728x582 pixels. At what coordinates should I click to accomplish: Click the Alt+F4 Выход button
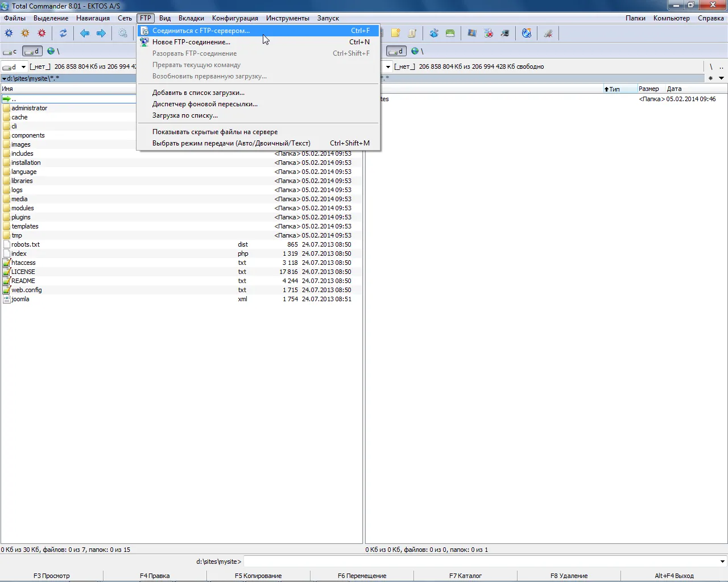pyautogui.click(x=674, y=576)
